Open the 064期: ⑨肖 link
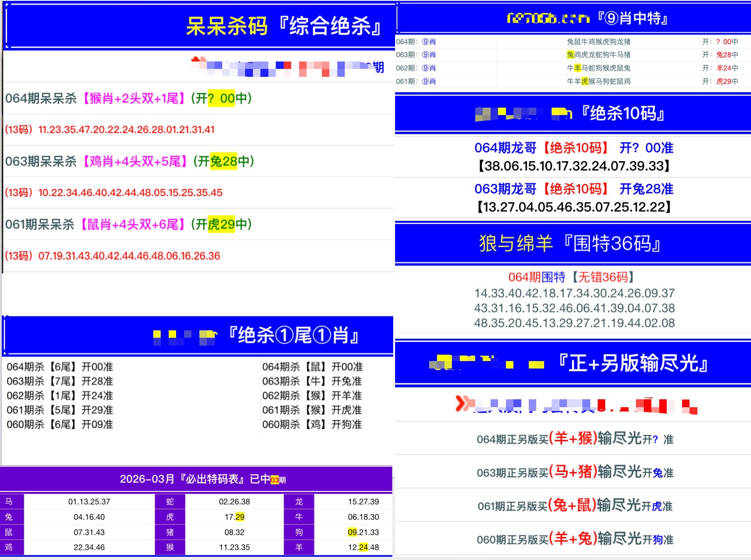Image resolution: width=751 pixels, height=560 pixels. [416, 42]
